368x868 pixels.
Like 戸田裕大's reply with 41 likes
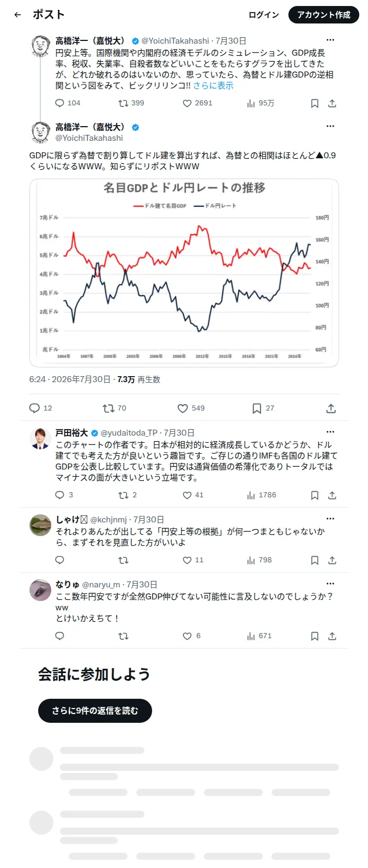(193, 495)
